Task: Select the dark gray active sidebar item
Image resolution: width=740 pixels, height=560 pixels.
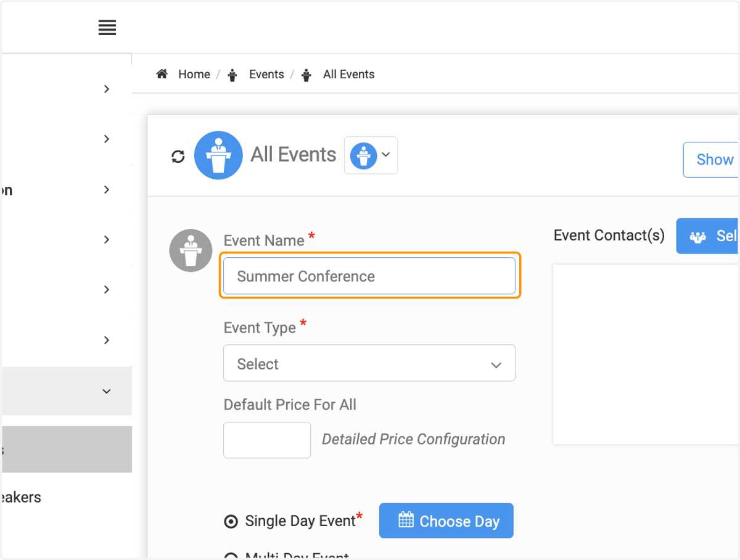Action: 67,449
